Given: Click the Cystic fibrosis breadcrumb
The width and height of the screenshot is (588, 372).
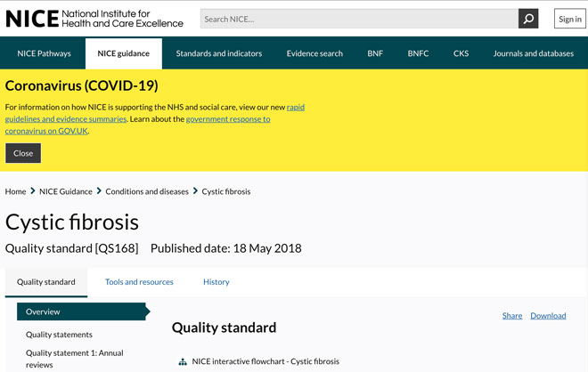Looking at the screenshot, I should 226,191.
